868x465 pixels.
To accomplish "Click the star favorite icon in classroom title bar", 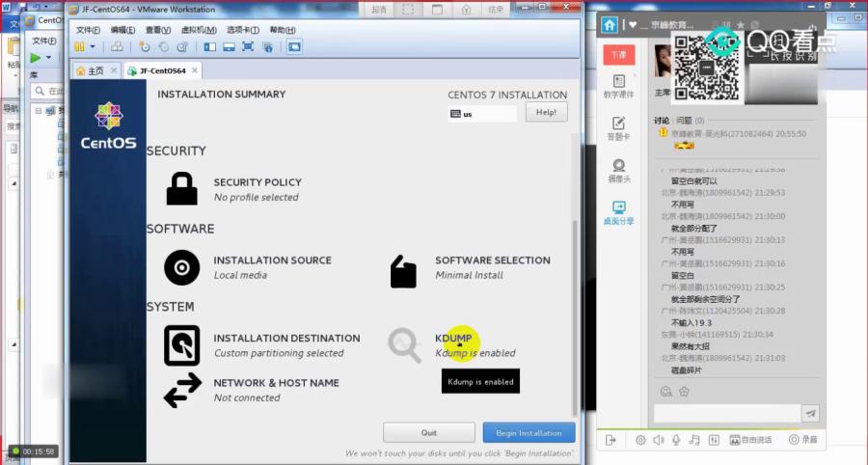I will [741, 25].
